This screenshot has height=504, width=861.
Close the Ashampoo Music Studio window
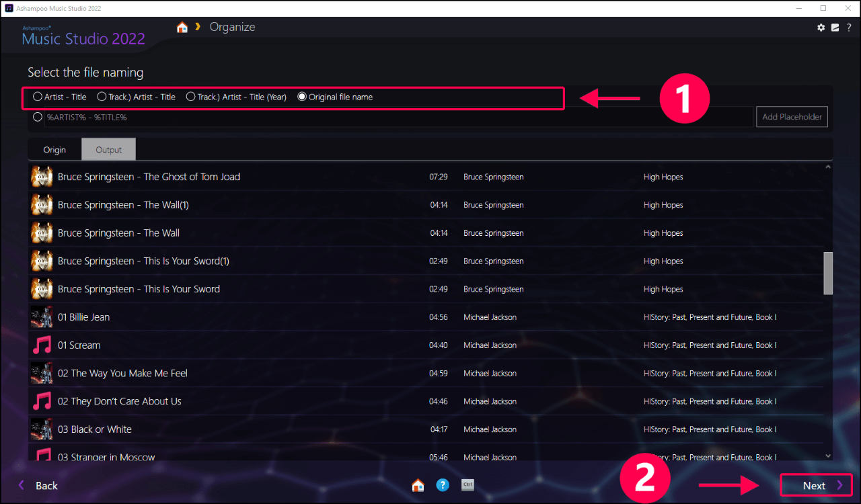point(847,8)
